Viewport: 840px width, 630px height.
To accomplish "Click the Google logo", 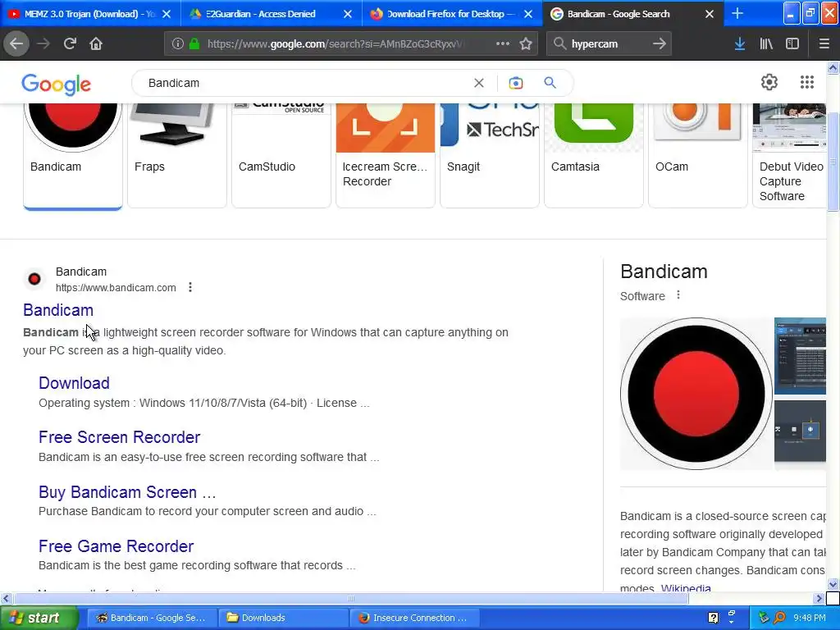I will [57, 84].
